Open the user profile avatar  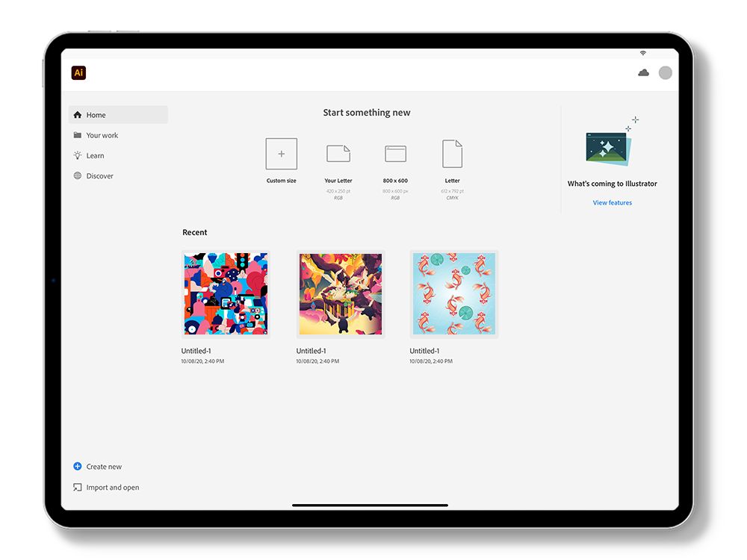[x=665, y=73]
